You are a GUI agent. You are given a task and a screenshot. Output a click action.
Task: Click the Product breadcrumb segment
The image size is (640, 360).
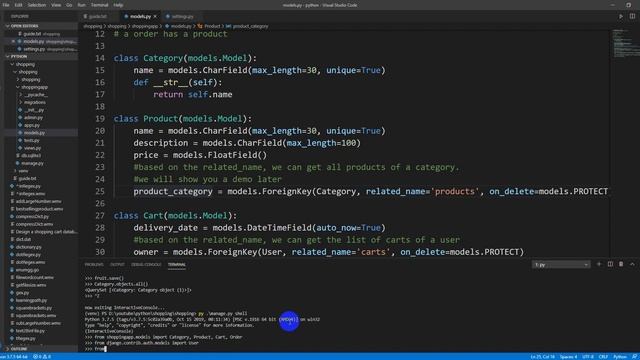(x=212, y=26)
